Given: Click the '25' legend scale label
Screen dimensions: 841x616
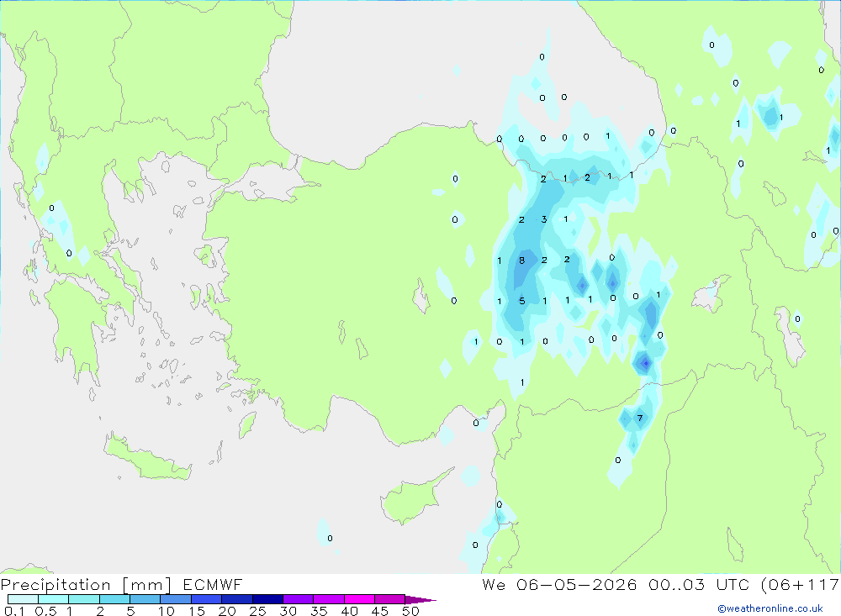Looking at the screenshot, I should (x=258, y=611).
